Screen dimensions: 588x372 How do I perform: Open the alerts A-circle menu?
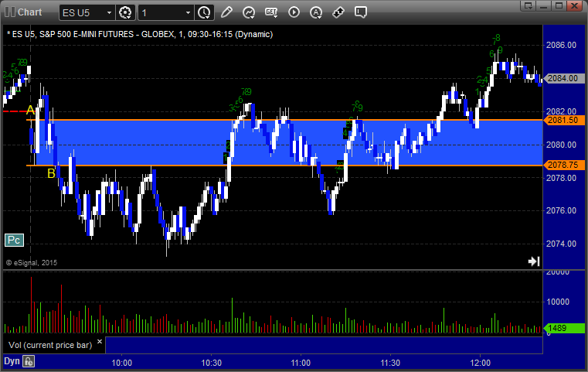pyautogui.click(x=316, y=12)
